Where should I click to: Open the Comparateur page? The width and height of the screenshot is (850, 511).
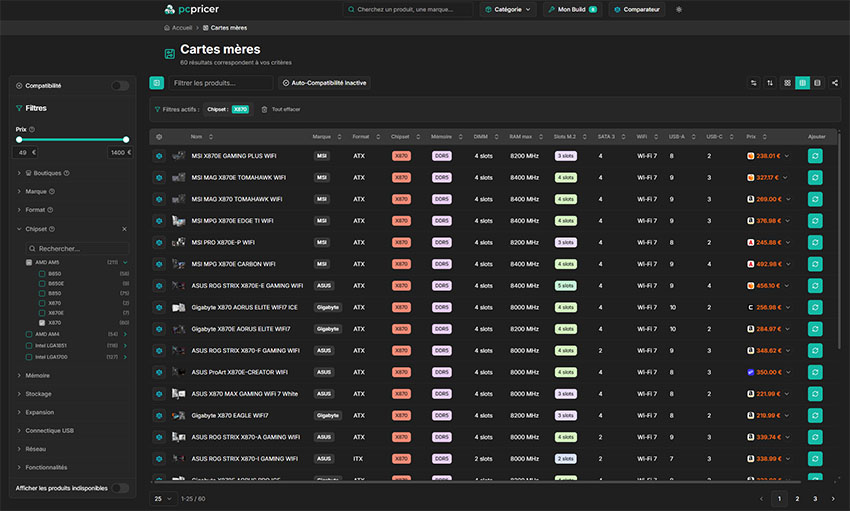tap(636, 10)
